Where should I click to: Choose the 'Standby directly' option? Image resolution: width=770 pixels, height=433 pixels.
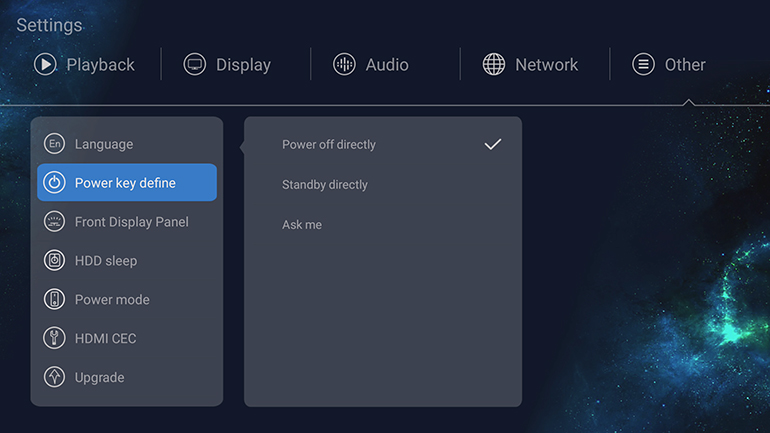coord(325,185)
